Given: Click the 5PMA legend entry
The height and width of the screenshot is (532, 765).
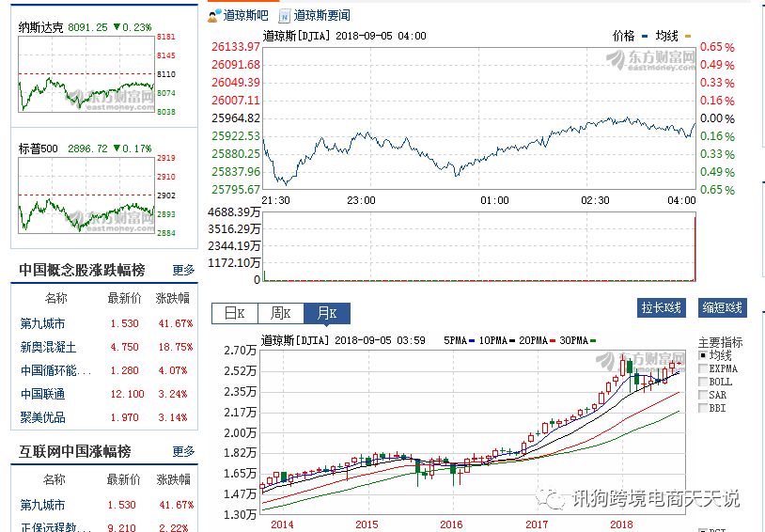Looking at the screenshot, I should 460,340.
